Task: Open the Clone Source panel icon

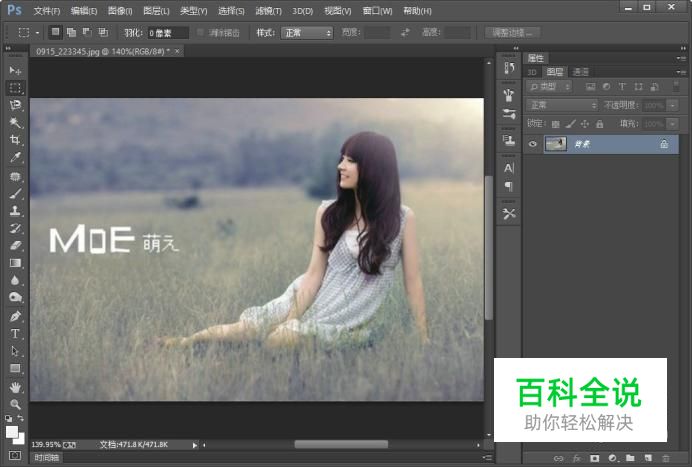Action: tap(509, 140)
